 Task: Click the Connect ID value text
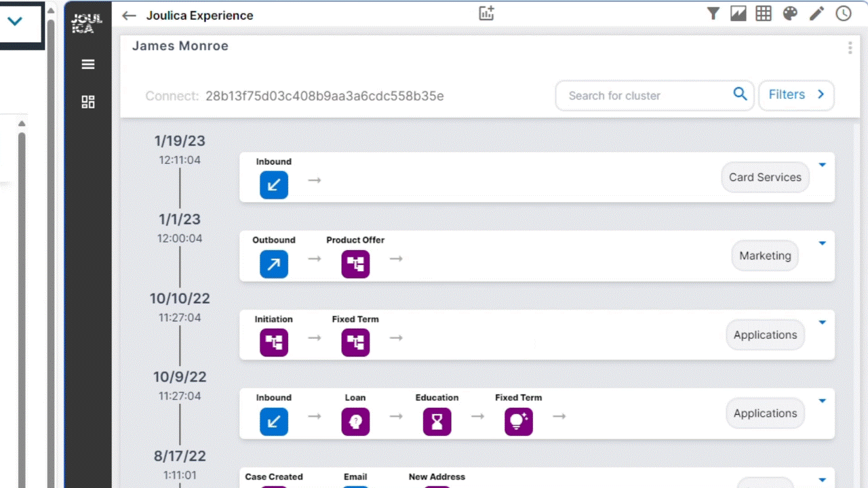click(325, 96)
